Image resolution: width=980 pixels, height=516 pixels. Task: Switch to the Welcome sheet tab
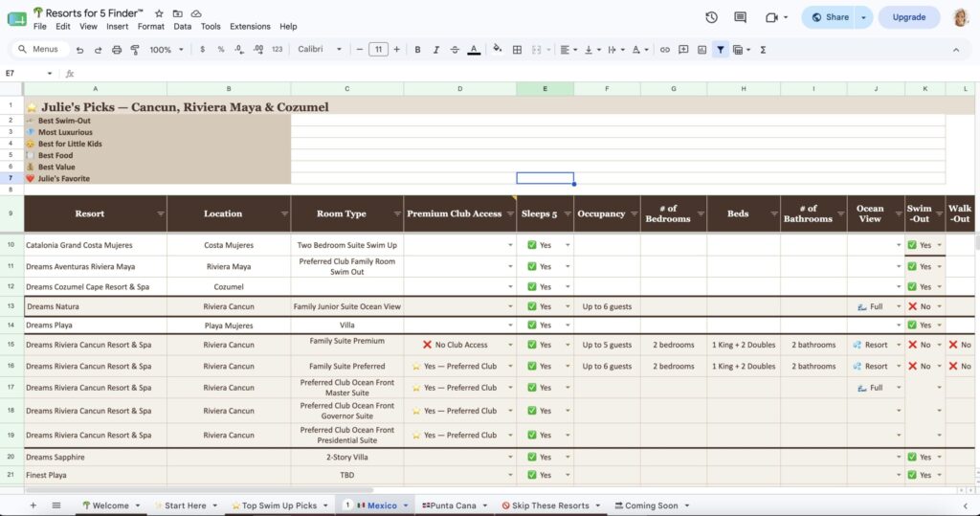pyautogui.click(x=111, y=505)
